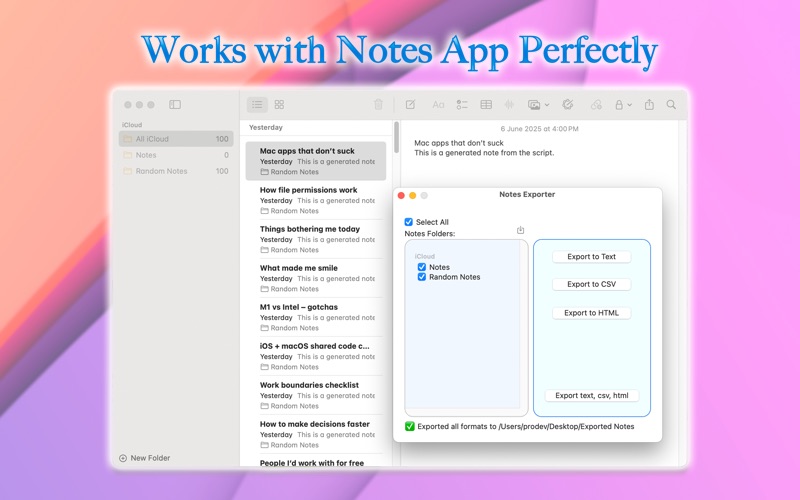Switch to gallery view in Notes
This screenshot has height=500, width=800.
pyautogui.click(x=279, y=105)
